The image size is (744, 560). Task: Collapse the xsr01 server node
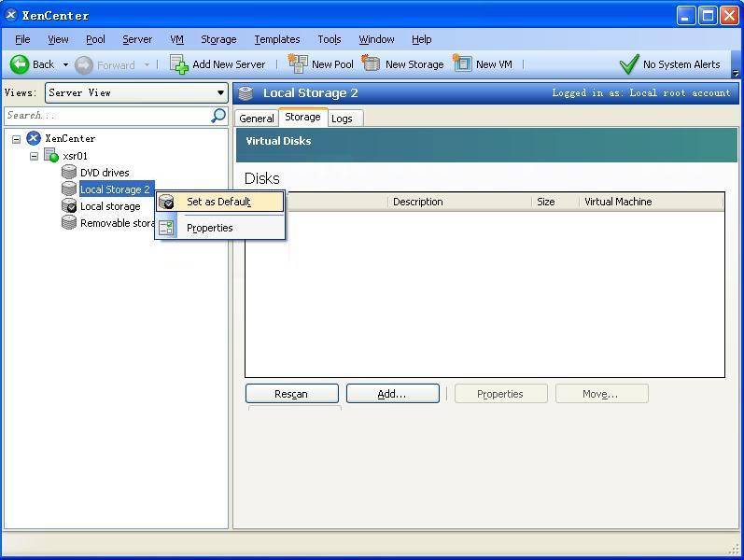[x=34, y=156]
